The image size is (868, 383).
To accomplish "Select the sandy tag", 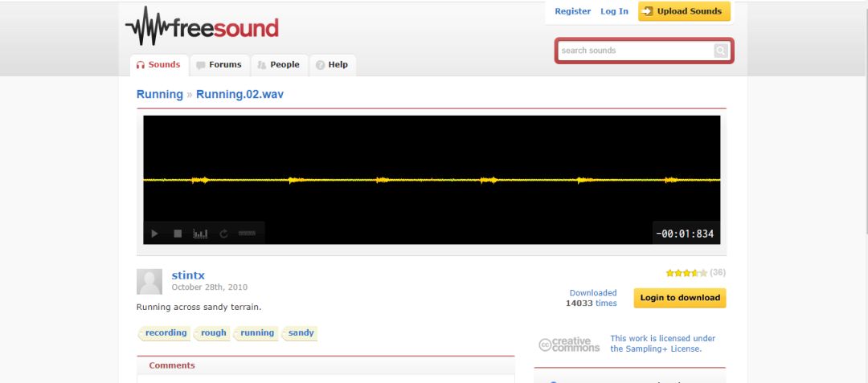I will (300, 333).
